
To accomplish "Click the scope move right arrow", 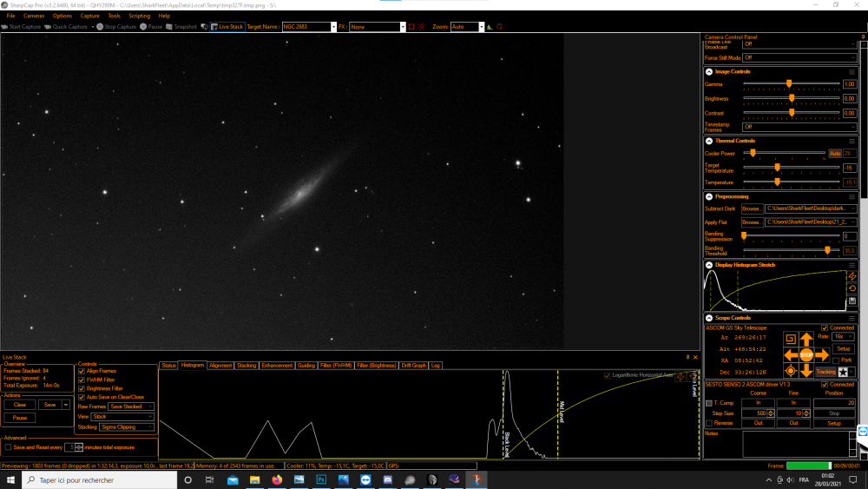I will pos(822,355).
